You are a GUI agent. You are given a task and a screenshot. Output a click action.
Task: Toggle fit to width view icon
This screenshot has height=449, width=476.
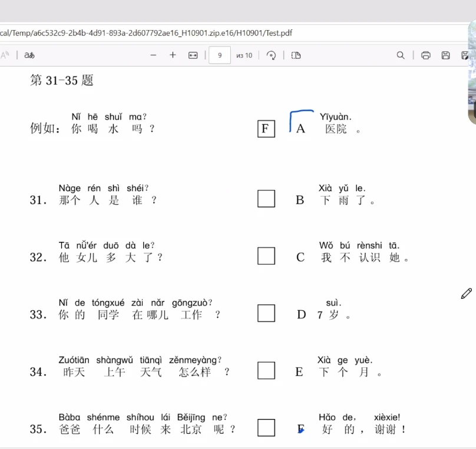[193, 55]
